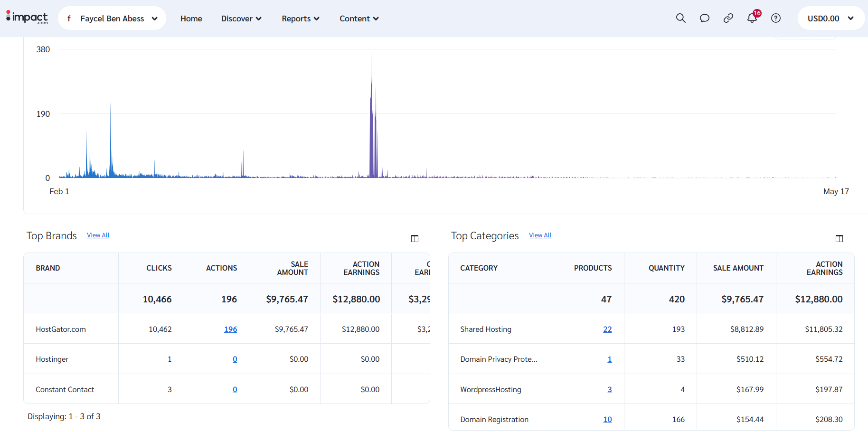Open the search magnifier icon
This screenshot has width=868, height=432.
pyautogui.click(x=680, y=18)
